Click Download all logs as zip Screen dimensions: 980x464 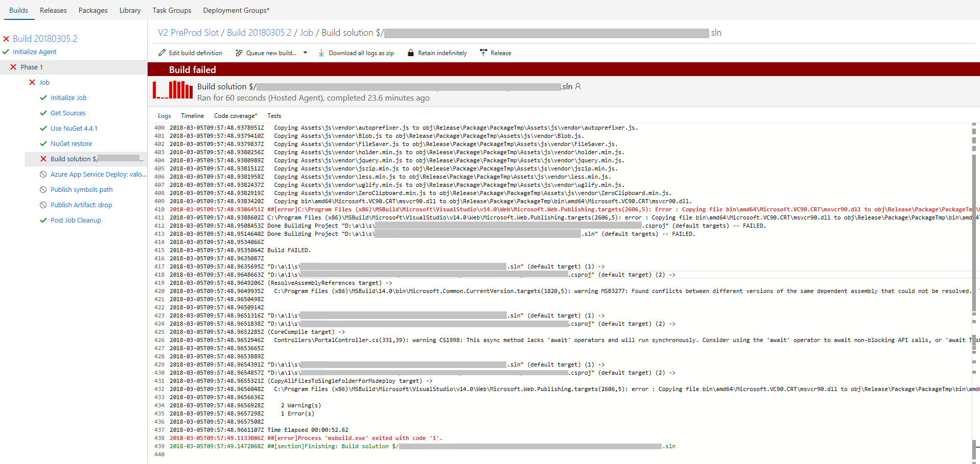[361, 53]
